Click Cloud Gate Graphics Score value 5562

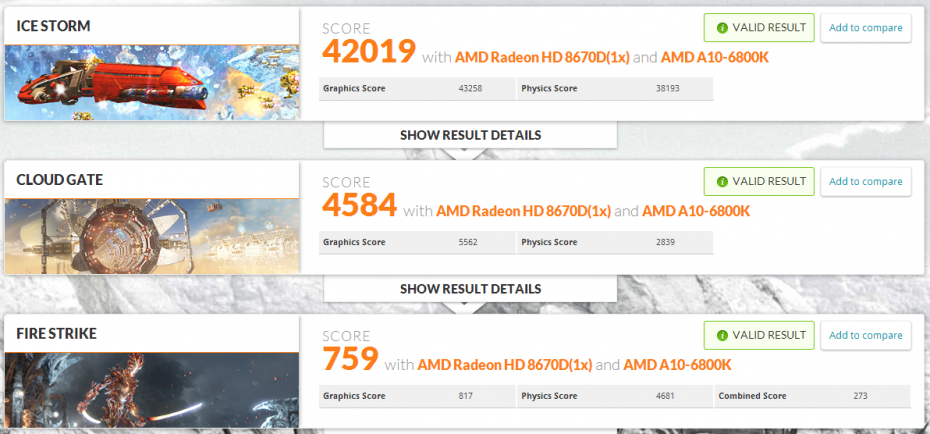tap(468, 242)
